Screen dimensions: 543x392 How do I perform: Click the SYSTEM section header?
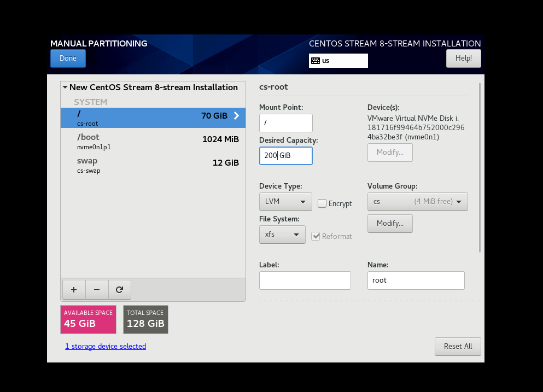point(90,102)
